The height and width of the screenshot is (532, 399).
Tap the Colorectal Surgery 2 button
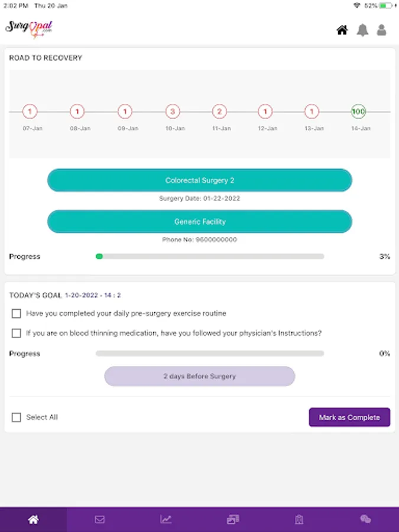tap(200, 180)
